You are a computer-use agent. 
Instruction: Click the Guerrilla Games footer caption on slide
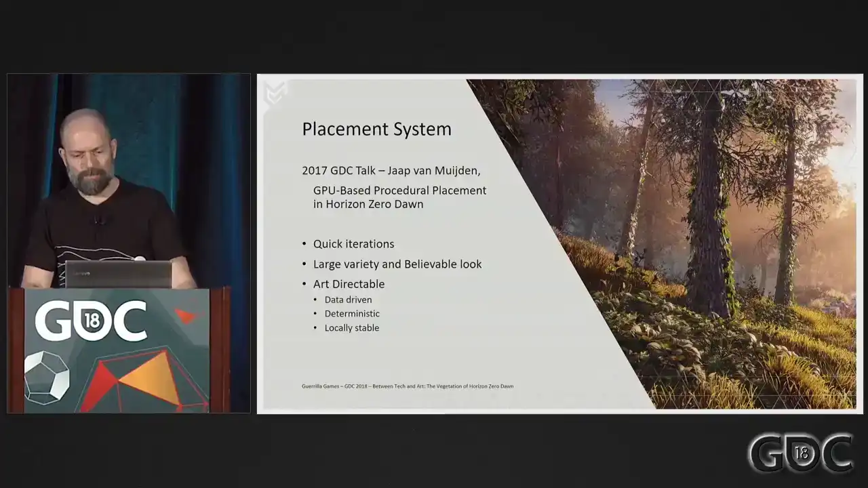[407, 386]
